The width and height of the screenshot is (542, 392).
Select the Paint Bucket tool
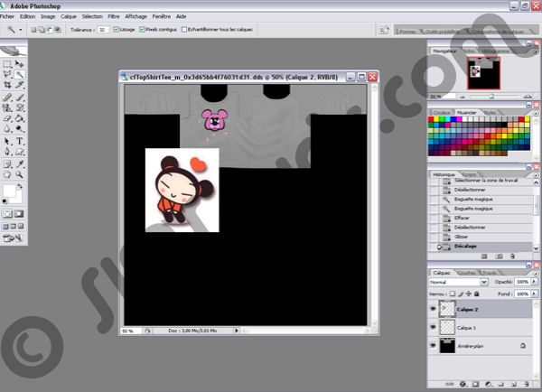tap(19, 118)
